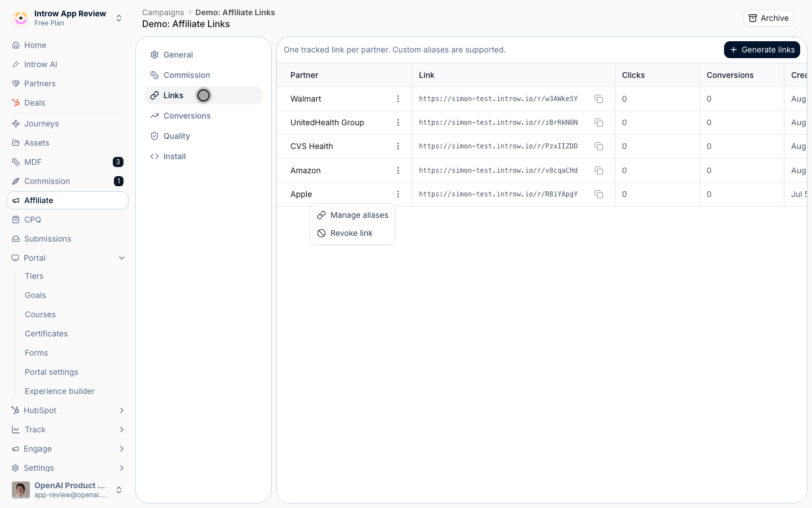Open Portal settings under Portal
812x508 pixels.
point(52,372)
